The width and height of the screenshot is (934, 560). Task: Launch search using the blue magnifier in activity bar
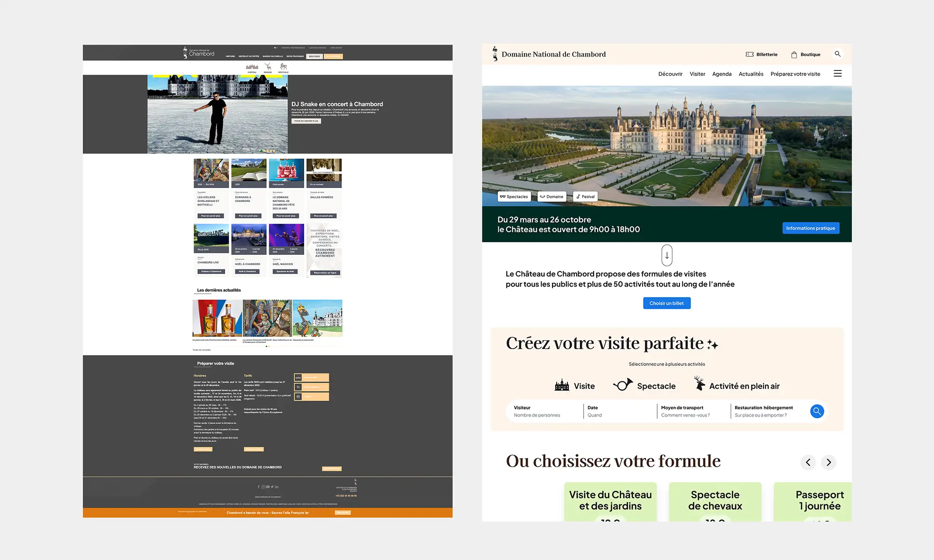click(x=817, y=411)
